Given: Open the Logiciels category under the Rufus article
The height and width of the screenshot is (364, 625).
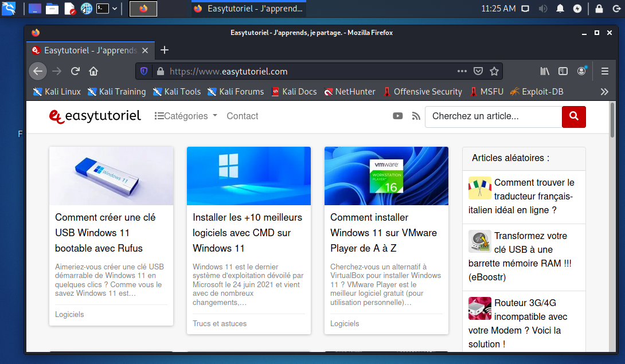Looking at the screenshot, I should (69, 315).
